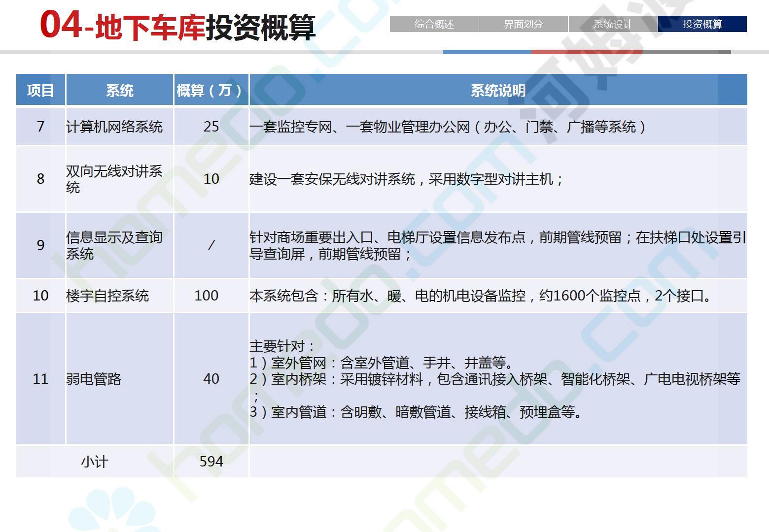Click the item number 10 in first column
This screenshot has height=532, width=769.
(40, 296)
